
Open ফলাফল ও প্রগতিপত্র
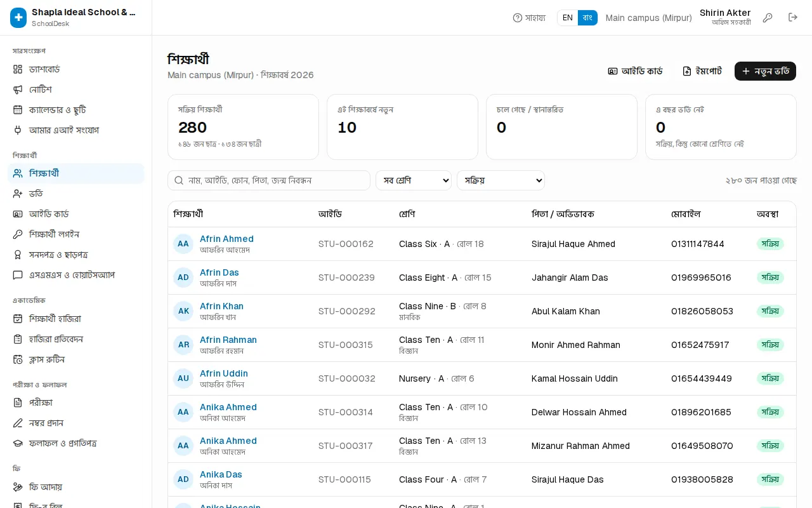76,443
